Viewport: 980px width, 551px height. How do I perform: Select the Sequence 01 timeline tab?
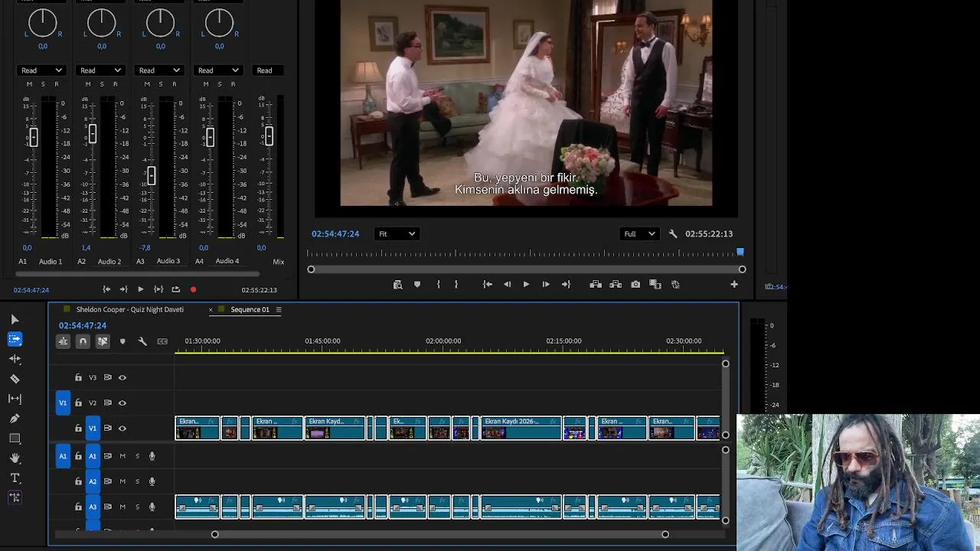point(250,310)
